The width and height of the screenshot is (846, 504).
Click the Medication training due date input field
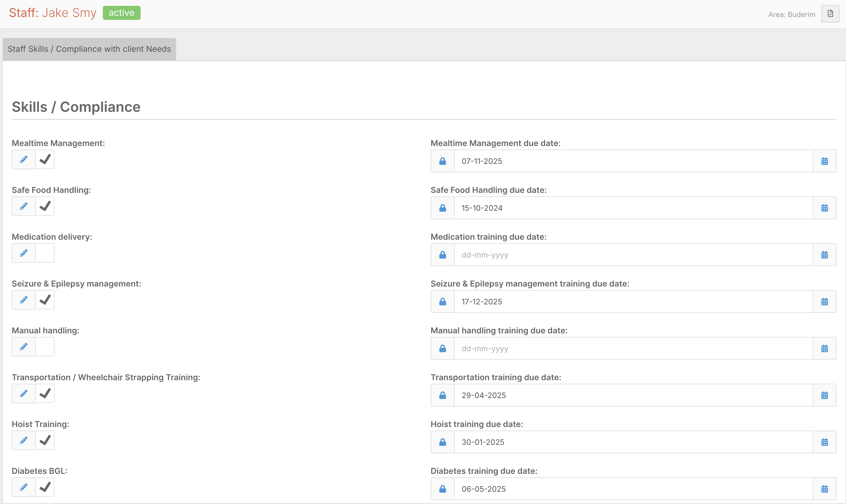633,255
